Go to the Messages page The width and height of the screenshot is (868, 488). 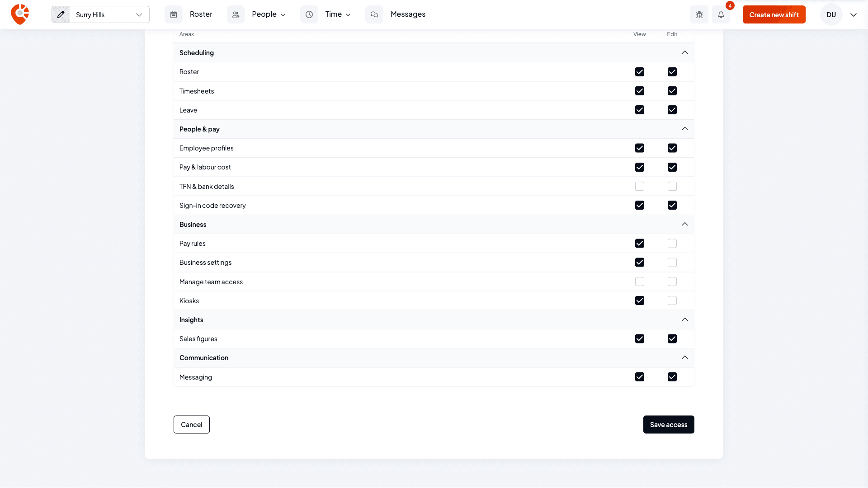coord(408,14)
